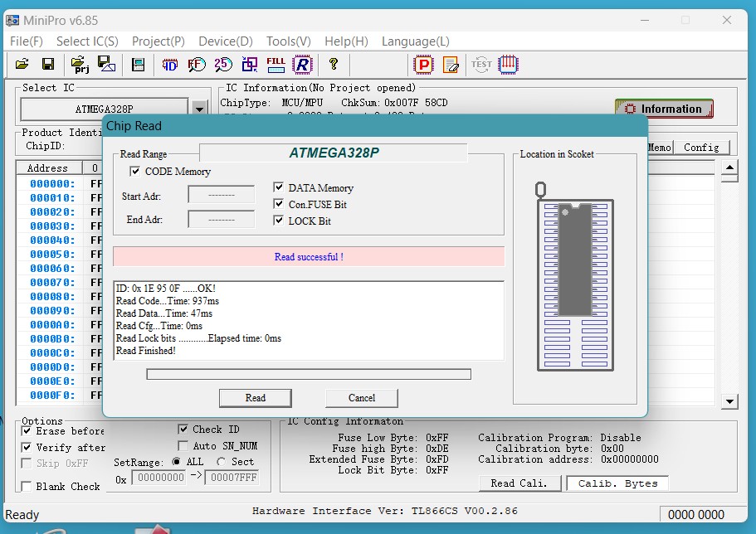Click the 'Read successful !' status message
Image resolution: width=756 pixels, height=534 pixels.
(309, 257)
